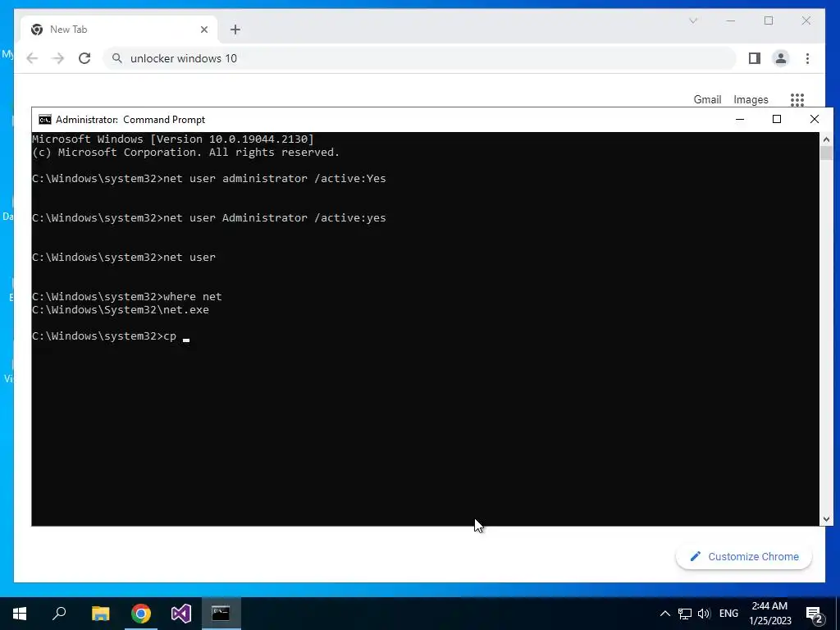Open a new Chrome tab

[x=235, y=30]
